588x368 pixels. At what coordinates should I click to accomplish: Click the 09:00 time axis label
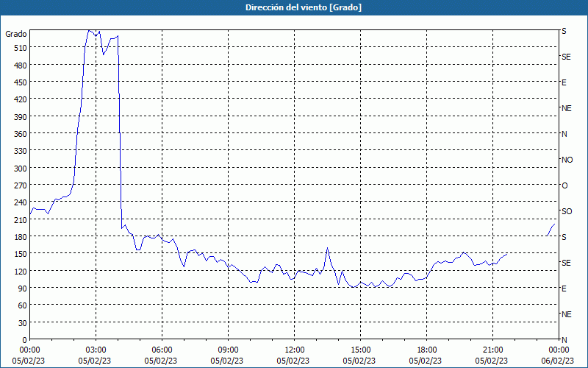pos(228,350)
